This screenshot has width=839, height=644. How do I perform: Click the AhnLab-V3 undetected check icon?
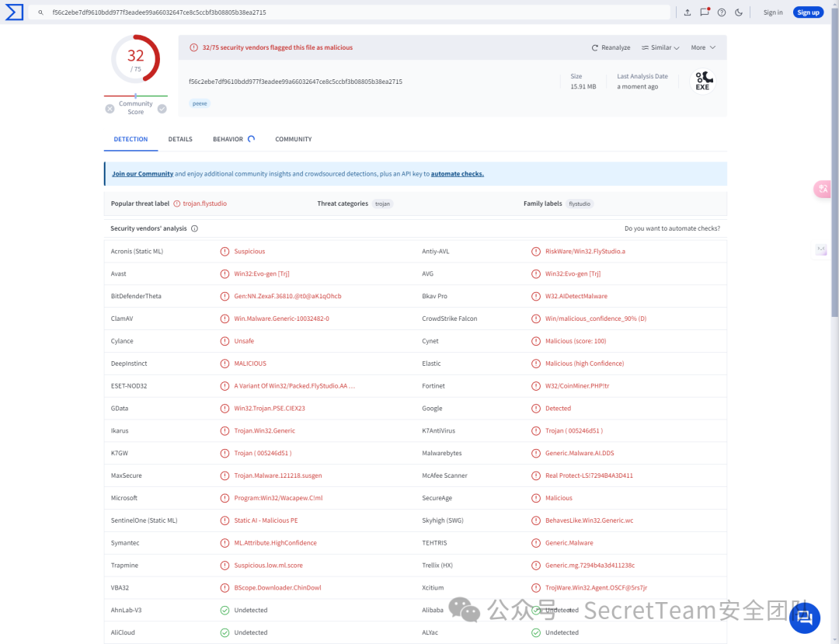pyautogui.click(x=225, y=611)
